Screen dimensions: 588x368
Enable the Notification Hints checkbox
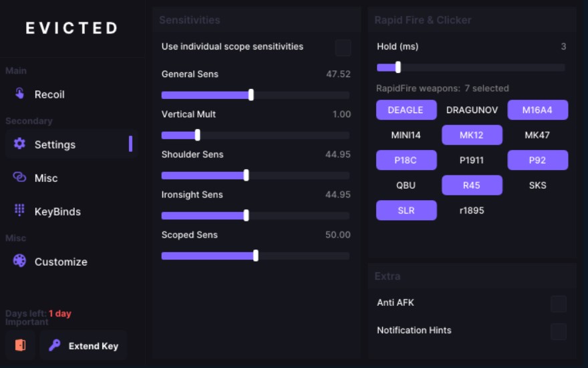tap(558, 331)
